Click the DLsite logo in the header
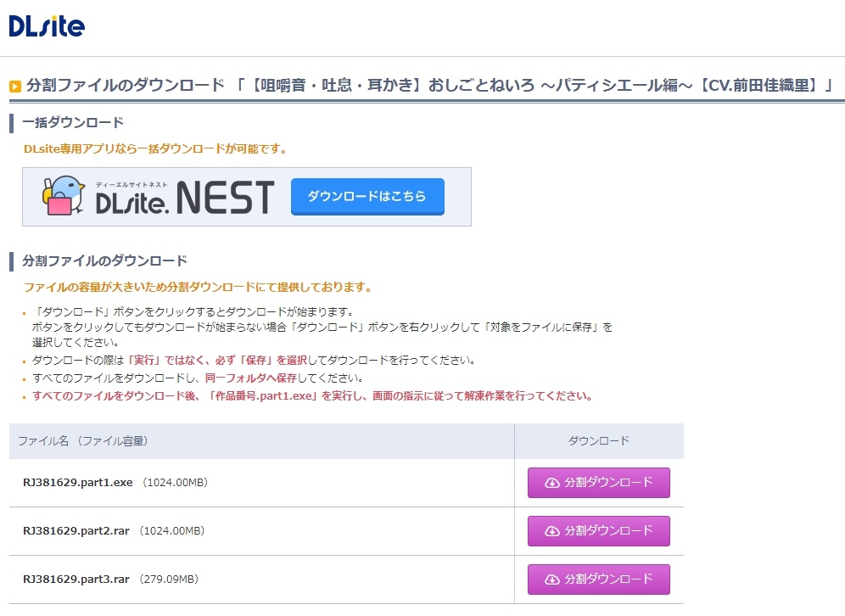845x616 pixels. [x=47, y=25]
